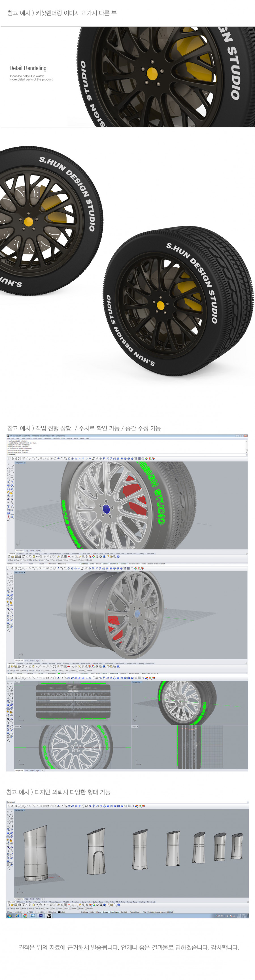Open Perspective viewport title menu above the rim-only model
This screenshot has width=255, height=980.
[x=21, y=573]
